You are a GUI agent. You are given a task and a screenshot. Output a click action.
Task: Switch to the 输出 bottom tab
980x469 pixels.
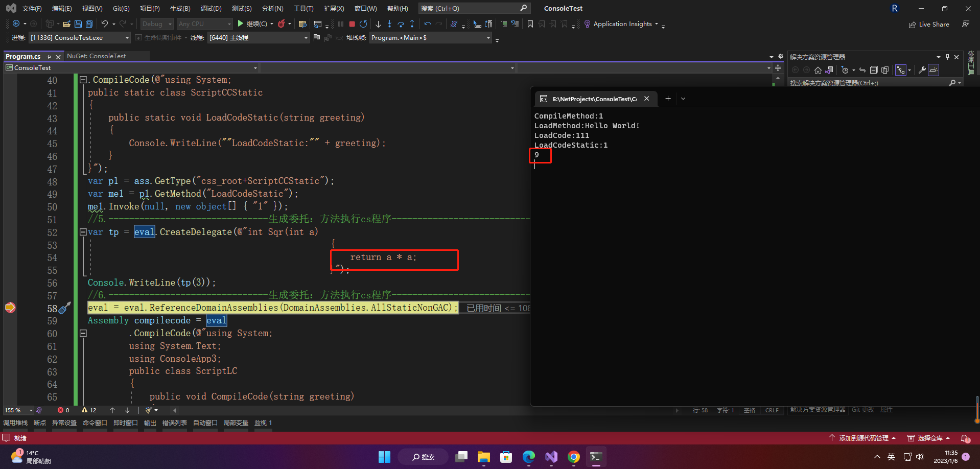click(150, 423)
